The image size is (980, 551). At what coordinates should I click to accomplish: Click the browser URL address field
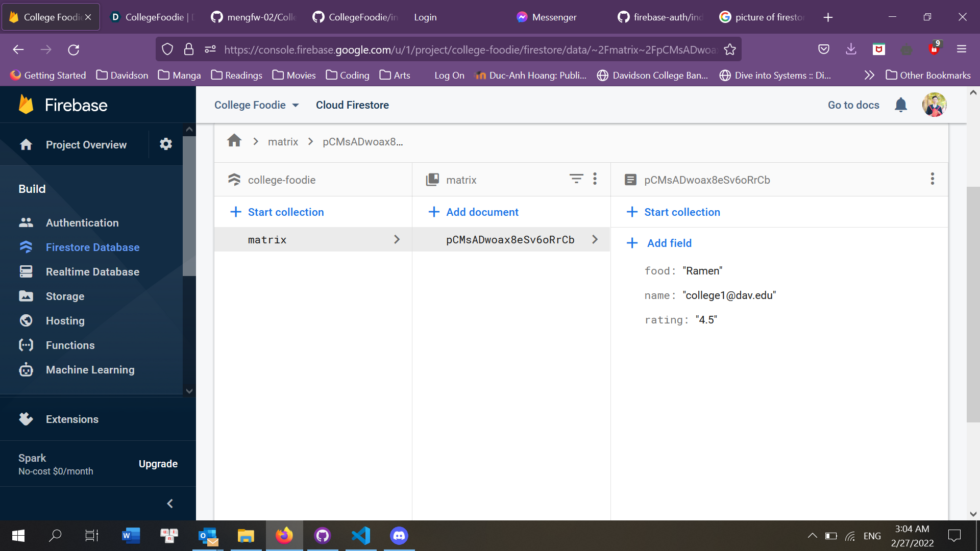[470, 49]
